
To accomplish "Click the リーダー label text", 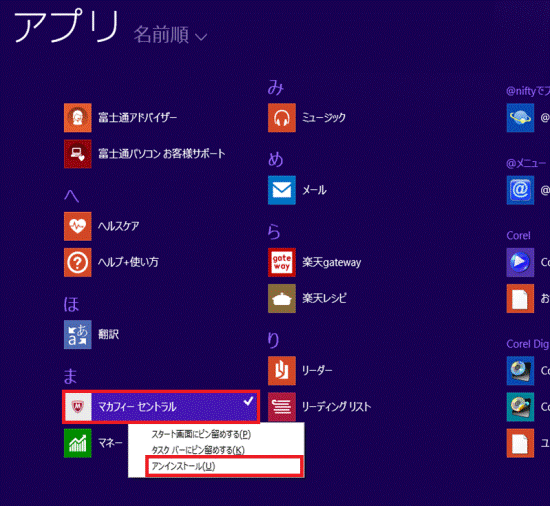I will click(x=317, y=371).
